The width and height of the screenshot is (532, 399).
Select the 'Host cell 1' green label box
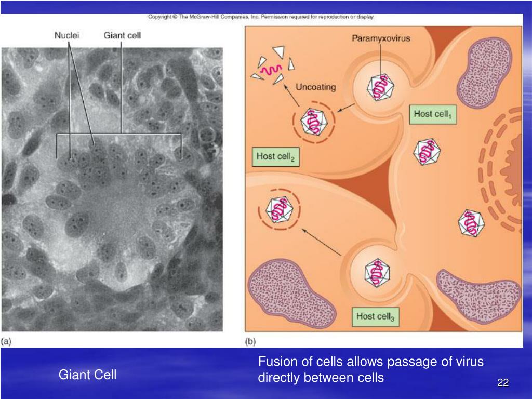(433, 114)
